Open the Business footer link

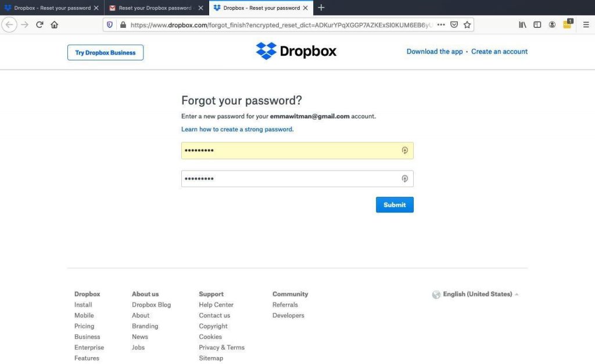coord(87,336)
